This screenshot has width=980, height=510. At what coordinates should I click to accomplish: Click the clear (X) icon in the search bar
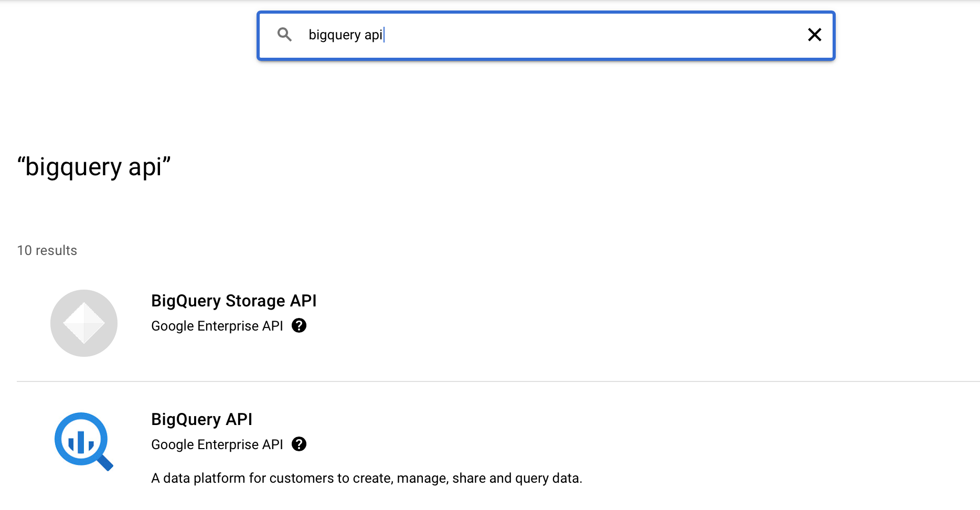(x=814, y=35)
